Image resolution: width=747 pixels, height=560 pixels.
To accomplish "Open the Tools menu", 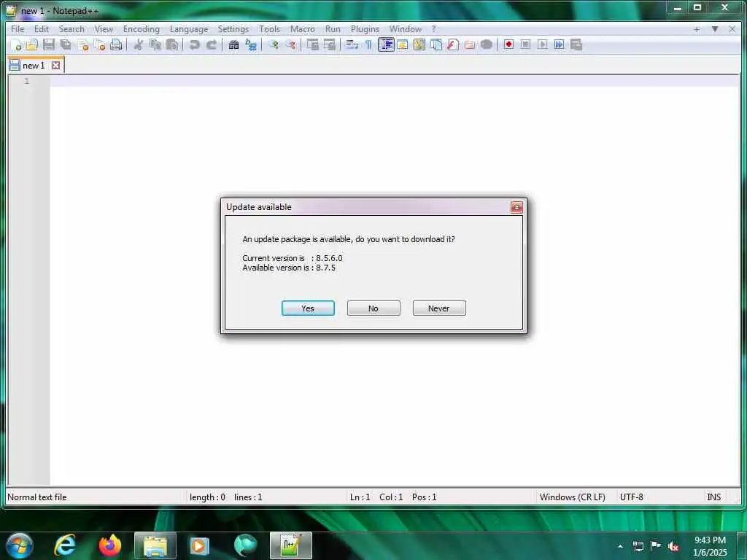I will pyautogui.click(x=270, y=29).
